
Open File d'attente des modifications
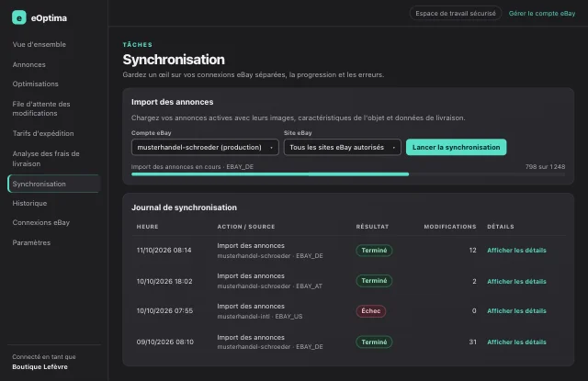pyautogui.click(x=41, y=108)
